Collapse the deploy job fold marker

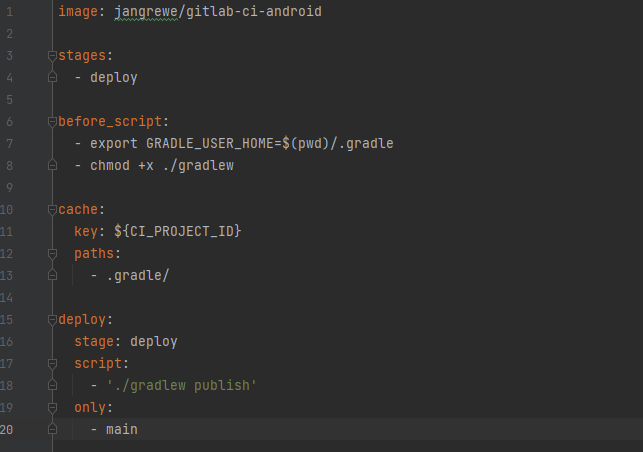(x=52, y=319)
